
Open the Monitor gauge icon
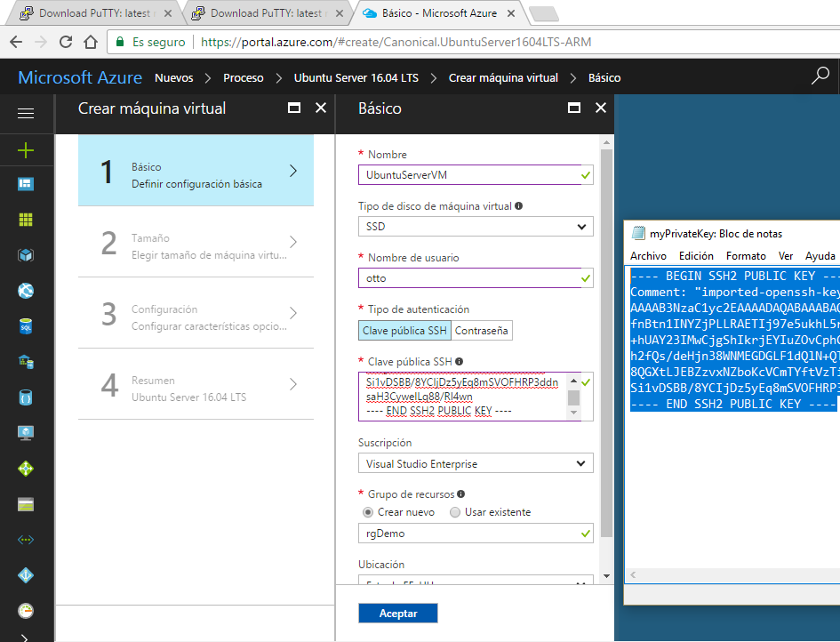(x=26, y=610)
